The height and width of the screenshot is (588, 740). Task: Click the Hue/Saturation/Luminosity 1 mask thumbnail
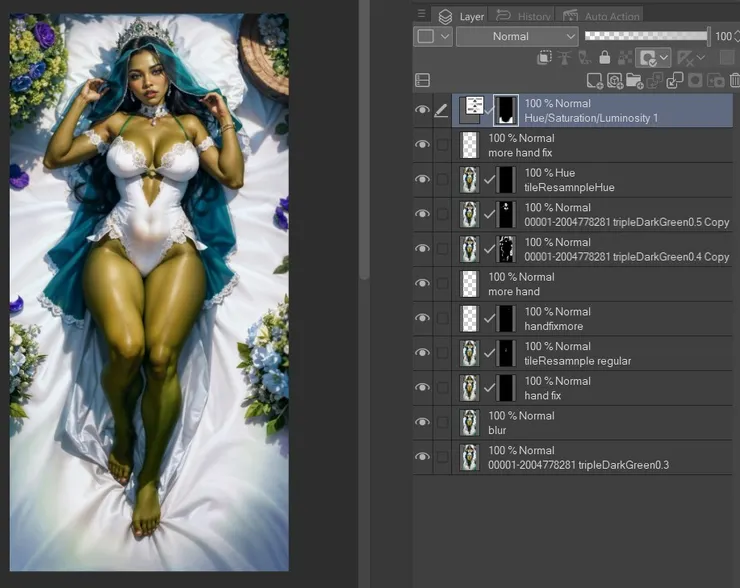pyautogui.click(x=506, y=110)
